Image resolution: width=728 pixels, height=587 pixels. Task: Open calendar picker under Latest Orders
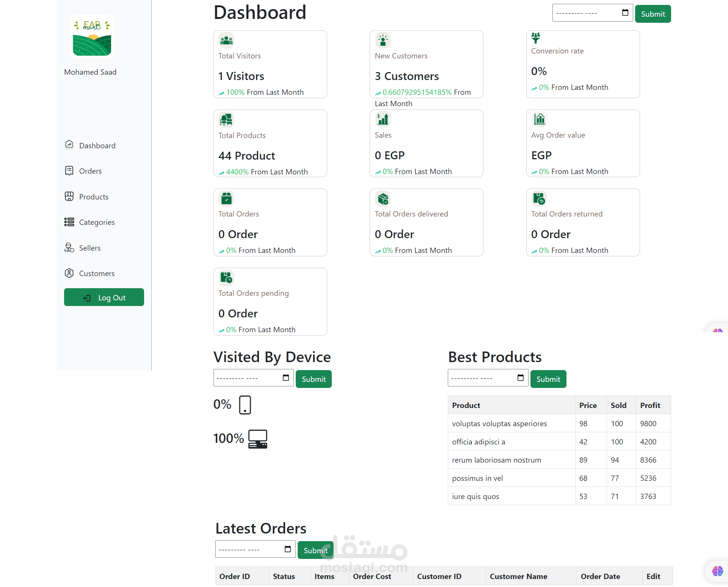(288, 549)
